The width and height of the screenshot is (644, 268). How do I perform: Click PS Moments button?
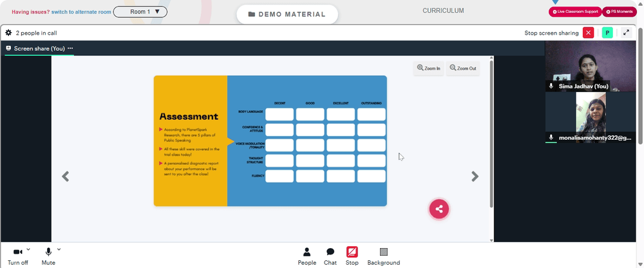[x=620, y=12]
